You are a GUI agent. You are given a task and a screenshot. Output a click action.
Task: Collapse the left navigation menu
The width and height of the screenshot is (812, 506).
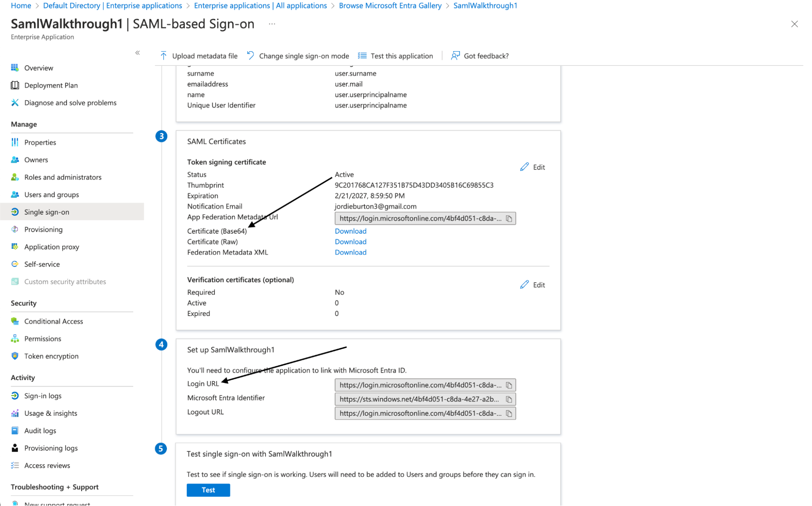coord(138,53)
